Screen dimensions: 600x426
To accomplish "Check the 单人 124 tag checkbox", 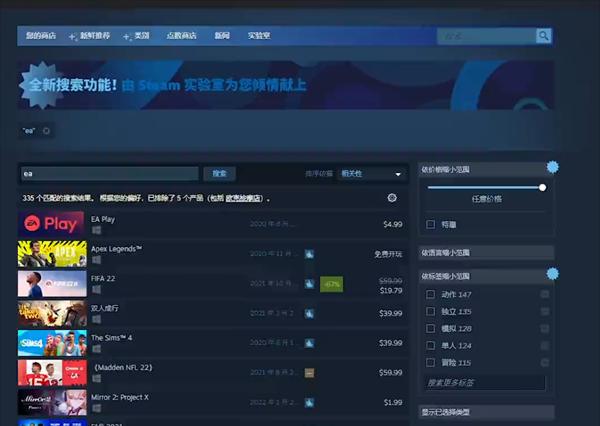I will [x=430, y=345].
